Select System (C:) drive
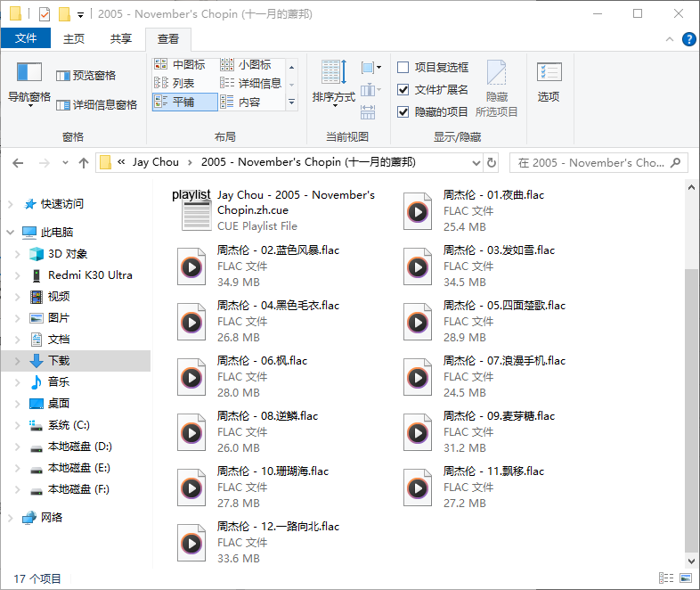700x590 pixels. click(x=69, y=425)
